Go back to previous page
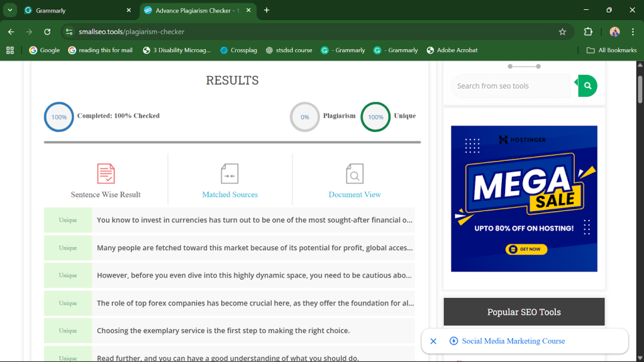 pos(11,32)
